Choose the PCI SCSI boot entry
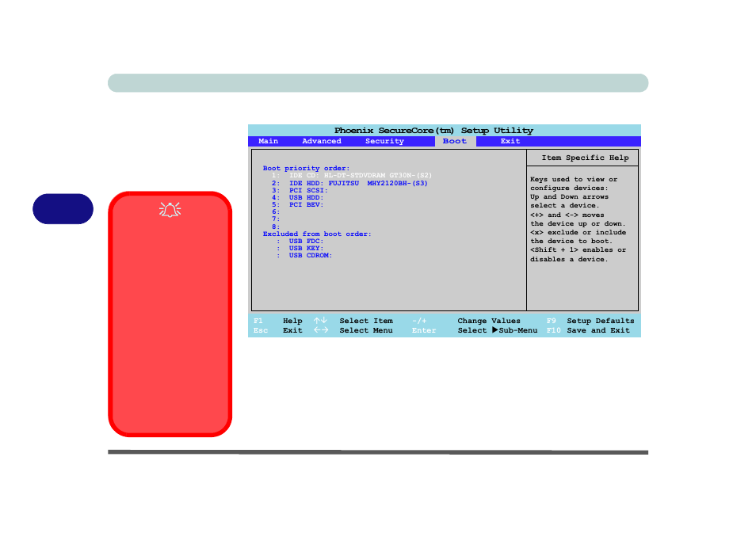Image resolution: width=756 pixels, height=533 pixels. coord(300,190)
